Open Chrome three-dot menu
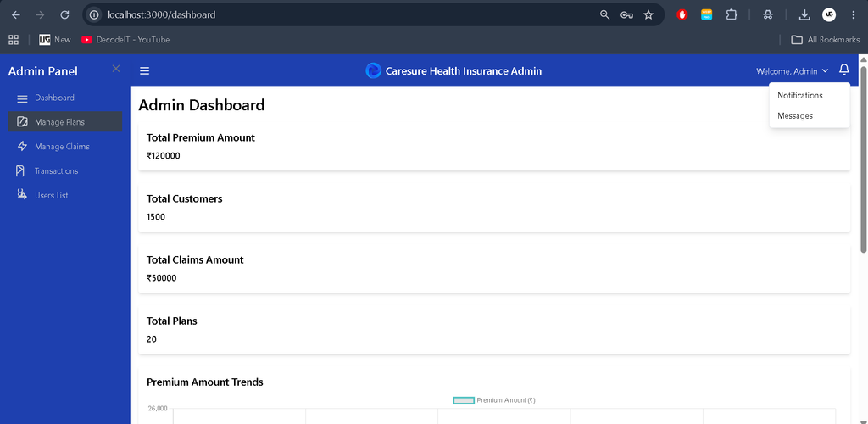This screenshot has width=868, height=424. 853,15
